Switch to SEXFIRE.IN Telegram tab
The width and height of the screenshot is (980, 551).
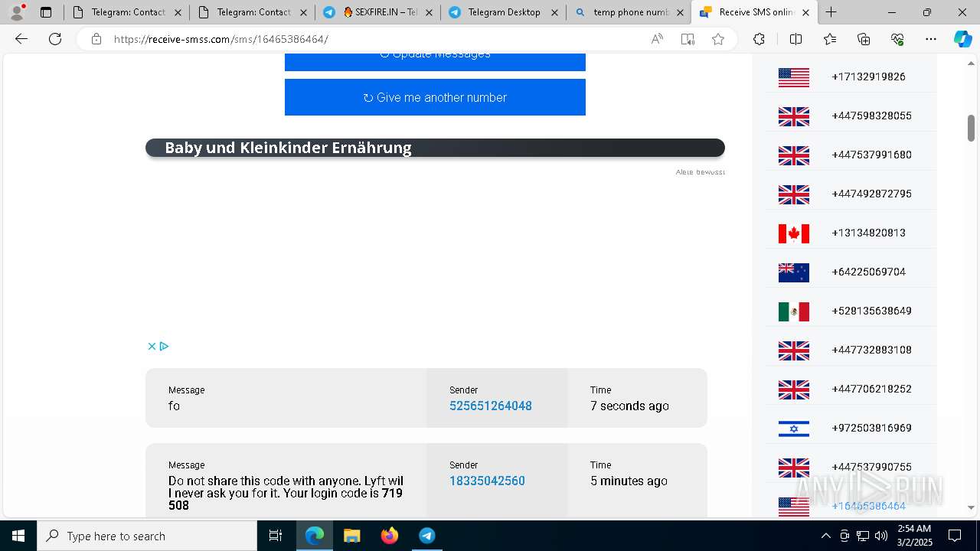click(377, 12)
